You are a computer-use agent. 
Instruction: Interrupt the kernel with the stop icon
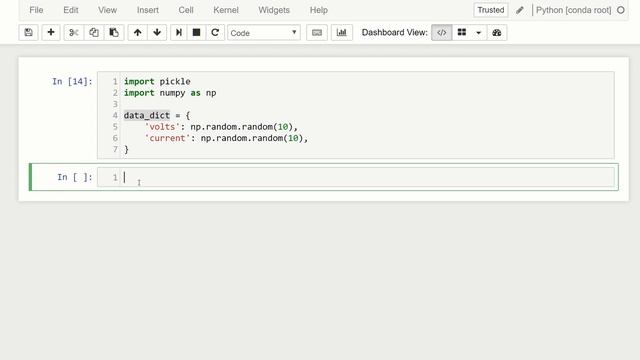pos(196,33)
